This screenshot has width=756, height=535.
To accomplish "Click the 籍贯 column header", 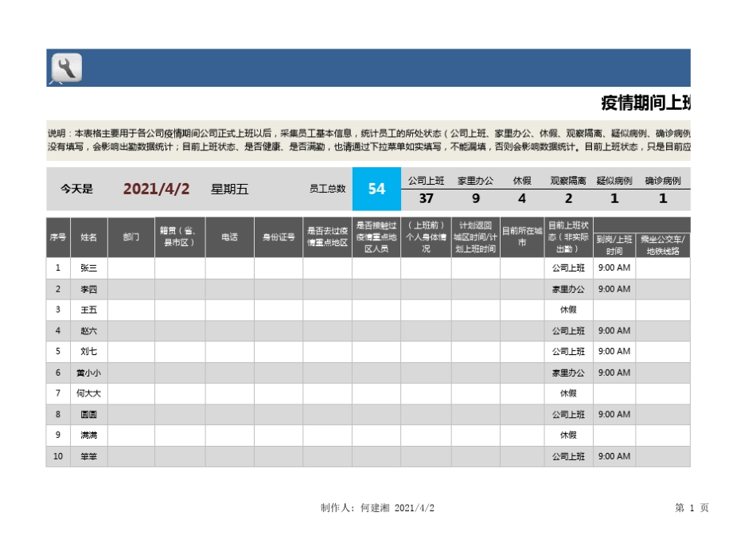I will coord(180,237).
